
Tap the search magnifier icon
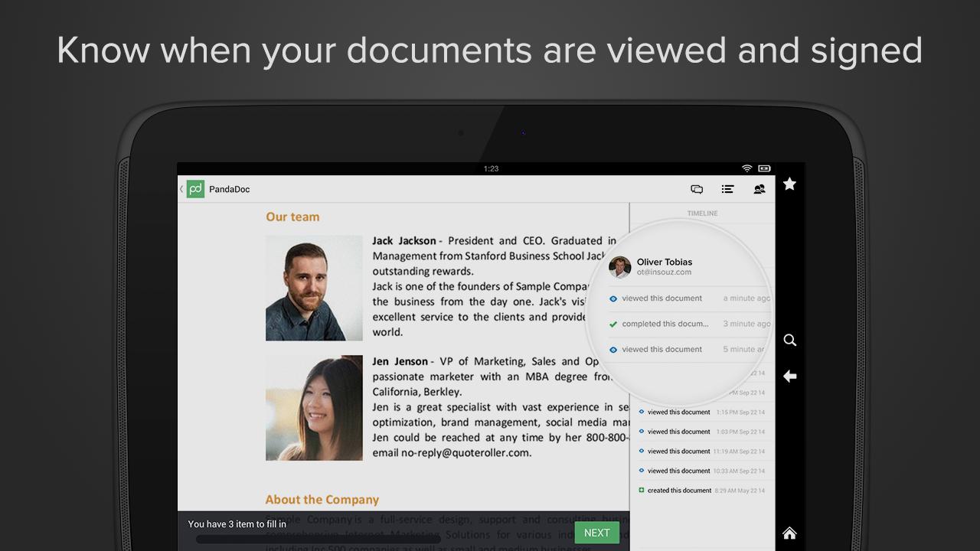tap(789, 340)
